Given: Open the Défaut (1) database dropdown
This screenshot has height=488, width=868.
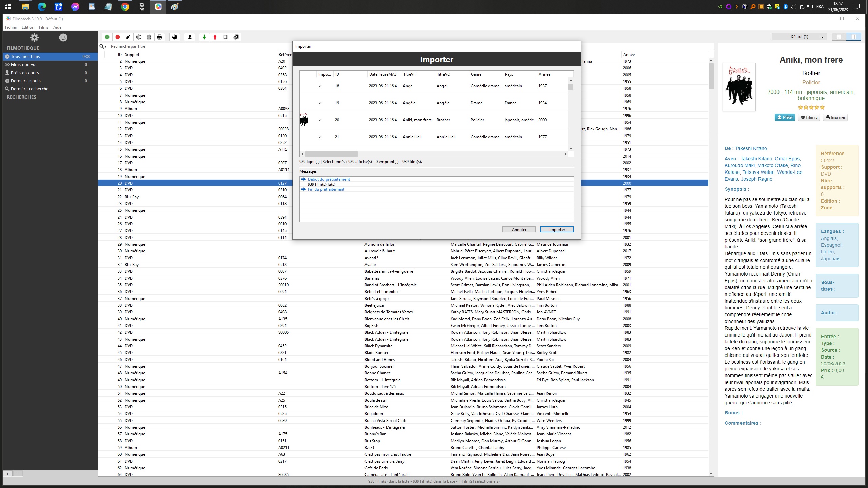Looking at the screenshot, I should [x=799, y=37].
